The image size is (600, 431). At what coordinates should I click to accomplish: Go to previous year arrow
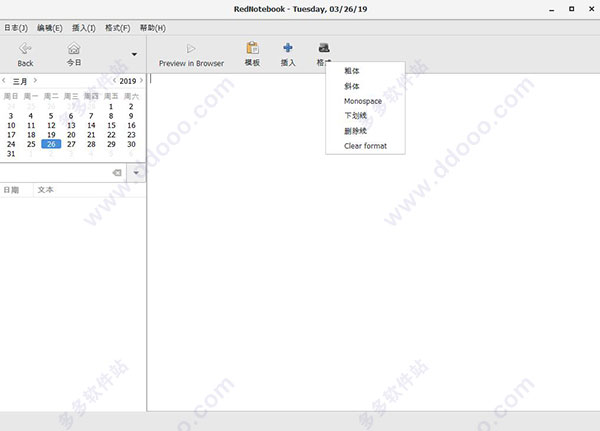tap(114, 80)
